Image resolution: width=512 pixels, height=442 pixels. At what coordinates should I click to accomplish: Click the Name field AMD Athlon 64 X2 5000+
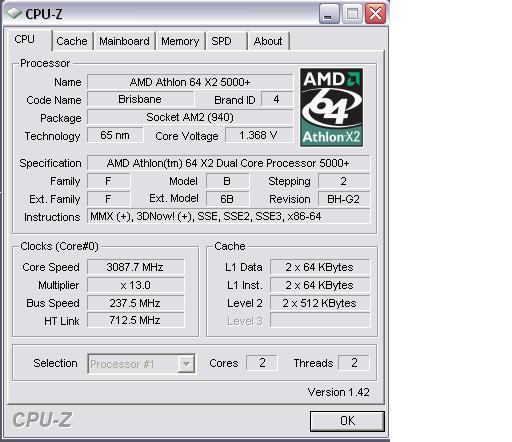point(190,82)
